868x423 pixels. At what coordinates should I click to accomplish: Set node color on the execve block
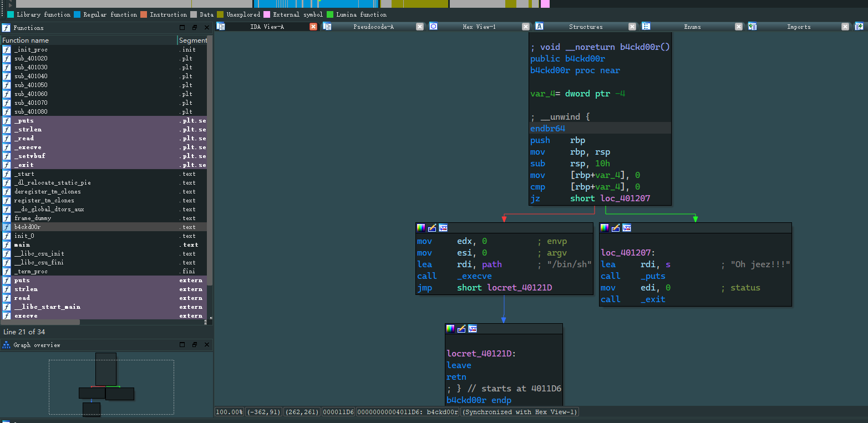pyautogui.click(x=421, y=227)
